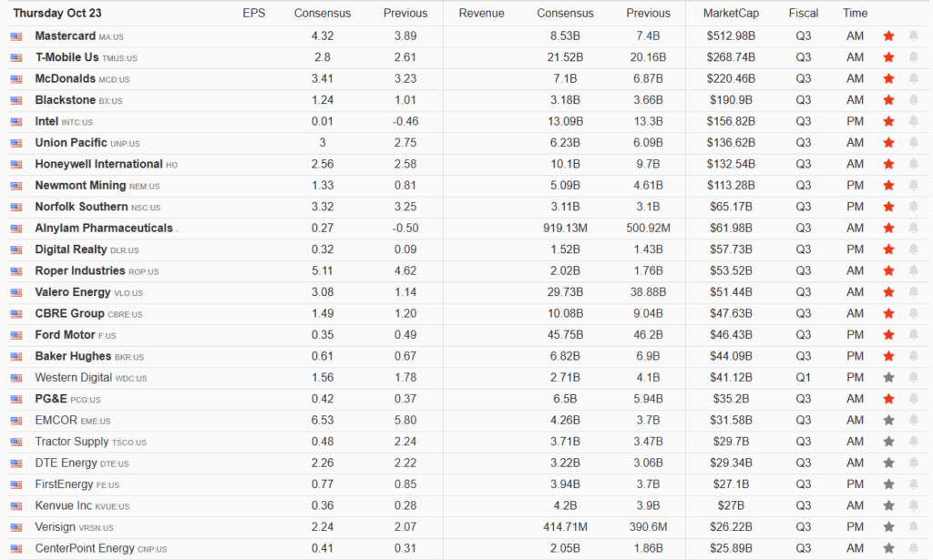Select the Tractor Supply link
This screenshot has height=560, width=933.
pyautogui.click(x=72, y=442)
